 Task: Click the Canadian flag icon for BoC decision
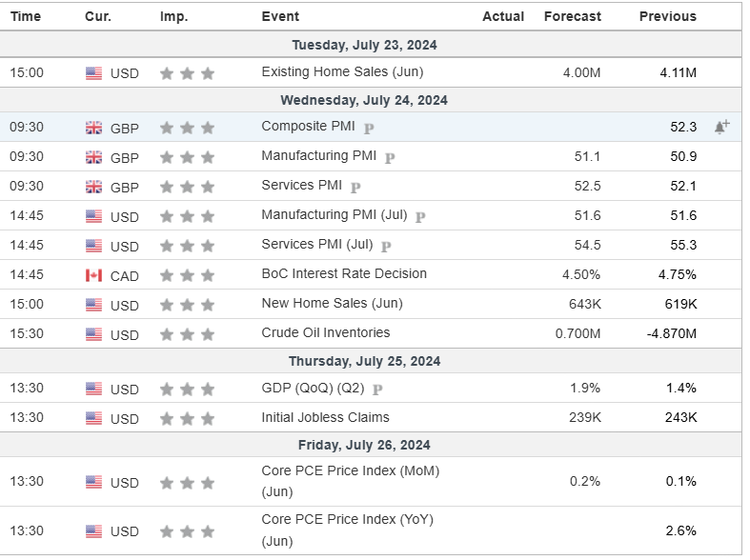point(93,275)
